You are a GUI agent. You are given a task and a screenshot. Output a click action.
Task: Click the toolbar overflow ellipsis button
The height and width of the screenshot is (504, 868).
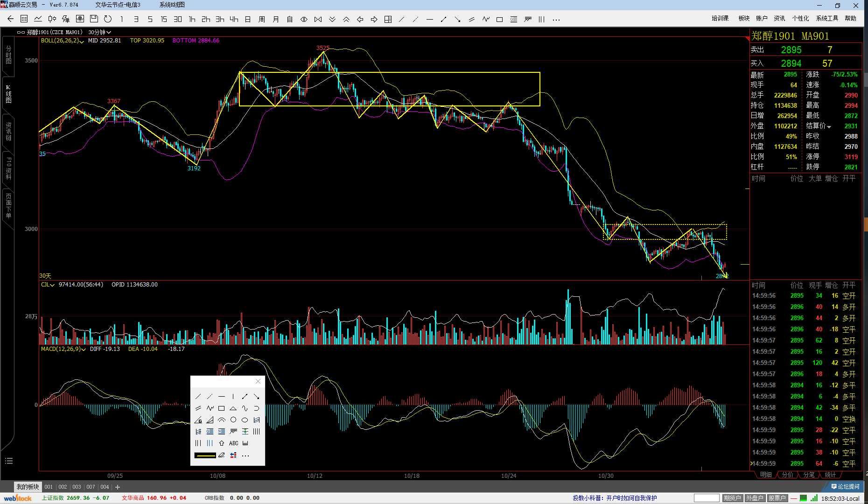pos(556,19)
